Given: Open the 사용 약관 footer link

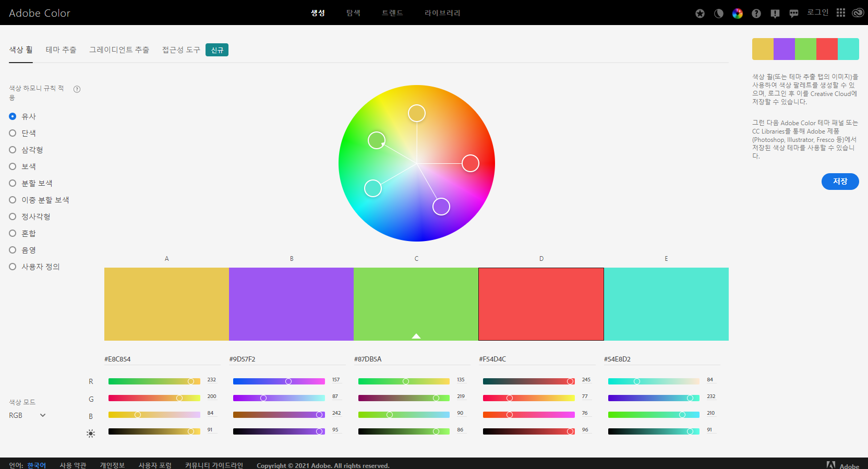Looking at the screenshot, I should [x=73, y=465].
